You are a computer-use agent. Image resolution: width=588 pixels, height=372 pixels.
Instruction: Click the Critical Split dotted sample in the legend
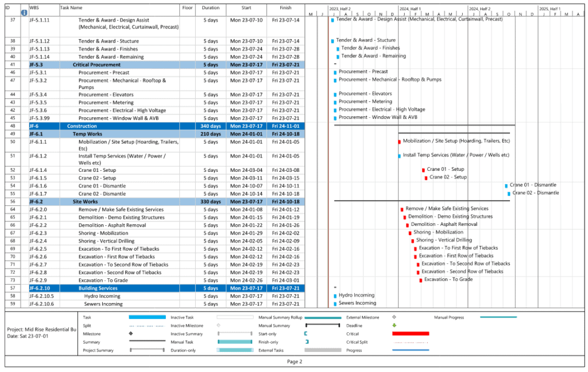pos(409,342)
